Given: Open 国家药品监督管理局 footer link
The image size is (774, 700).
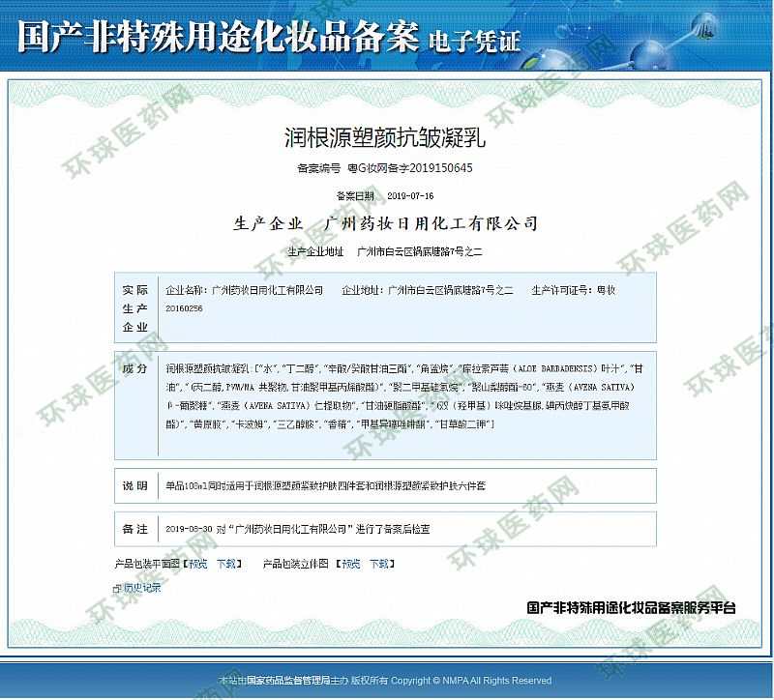Looking at the screenshot, I should (288, 681).
